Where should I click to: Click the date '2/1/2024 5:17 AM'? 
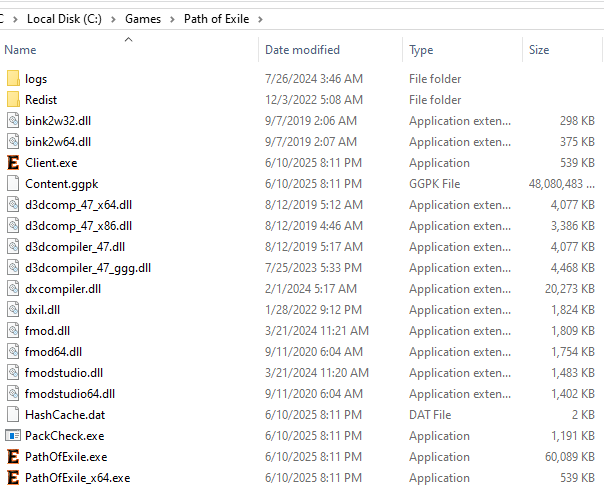[x=311, y=289]
